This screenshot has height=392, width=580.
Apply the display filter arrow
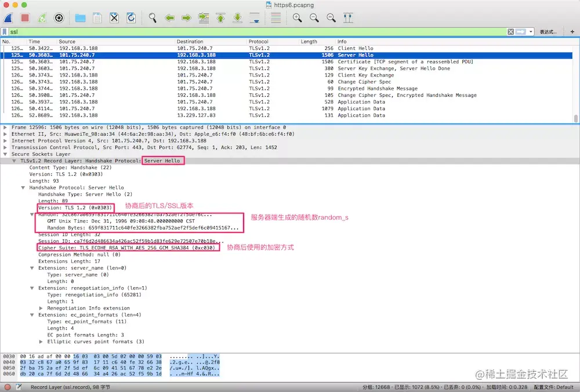coord(521,32)
